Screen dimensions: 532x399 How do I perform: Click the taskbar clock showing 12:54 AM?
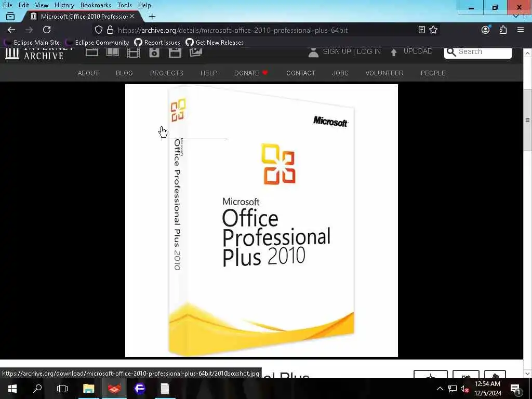coord(487,389)
